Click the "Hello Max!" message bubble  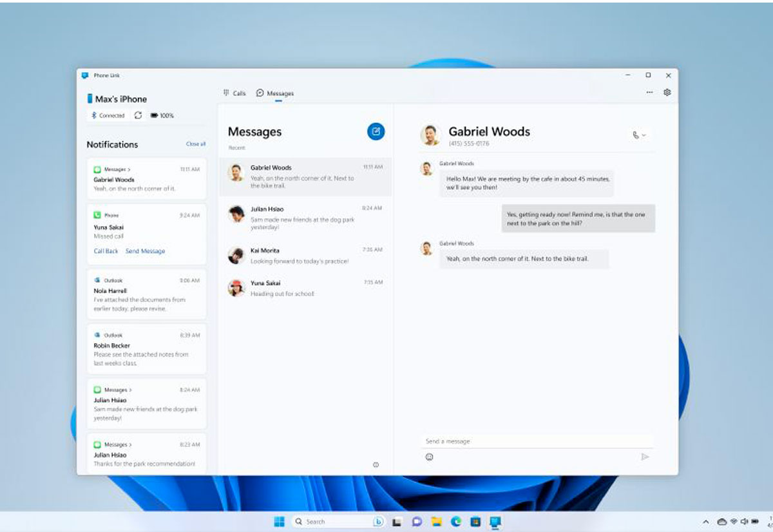coord(527,184)
